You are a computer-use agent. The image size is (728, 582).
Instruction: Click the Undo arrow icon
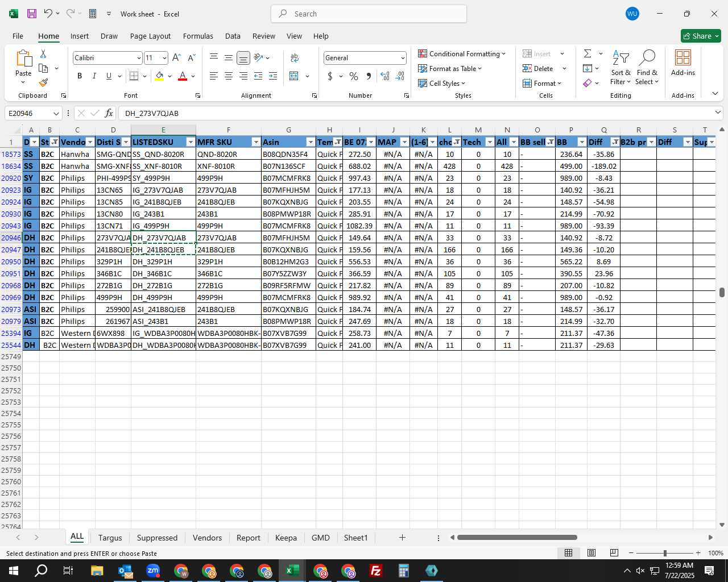(48, 14)
